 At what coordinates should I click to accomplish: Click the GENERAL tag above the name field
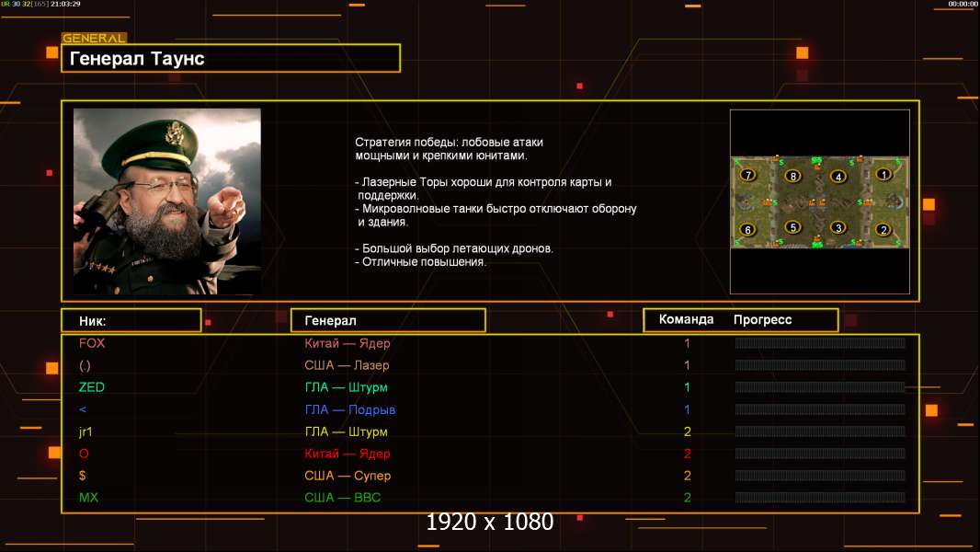click(x=94, y=38)
